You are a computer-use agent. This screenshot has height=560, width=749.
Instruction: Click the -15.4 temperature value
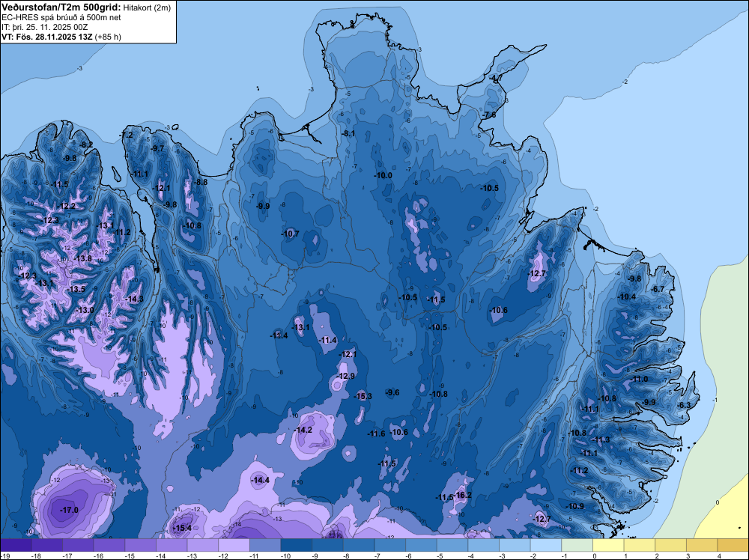(x=182, y=528)
